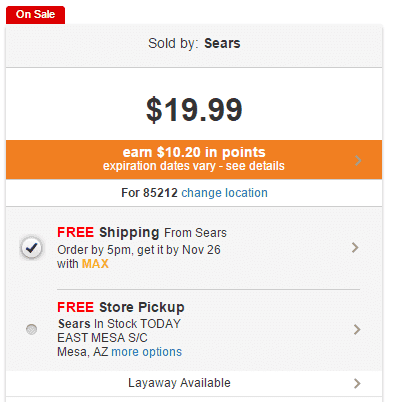Click the Layaway Available row
The image size is (394, 402).
tap(194, 383)
